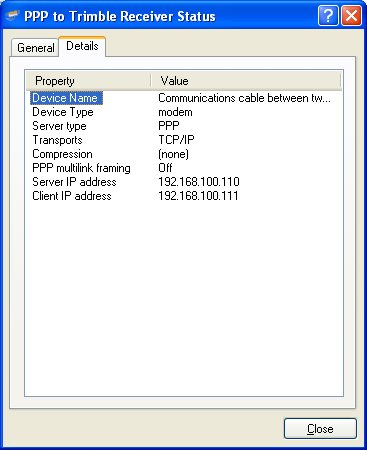Click the Help question mark button
The image size is (367, 450).
pos(328,15)
